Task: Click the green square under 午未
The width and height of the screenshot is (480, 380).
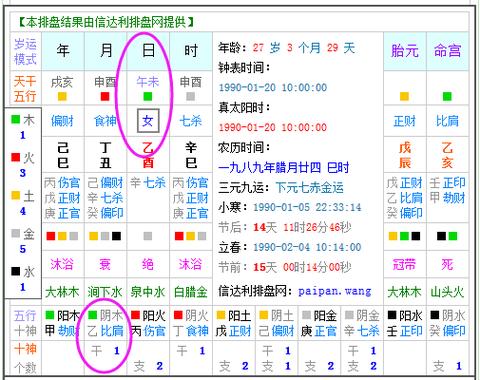Action: pos(148,96)
